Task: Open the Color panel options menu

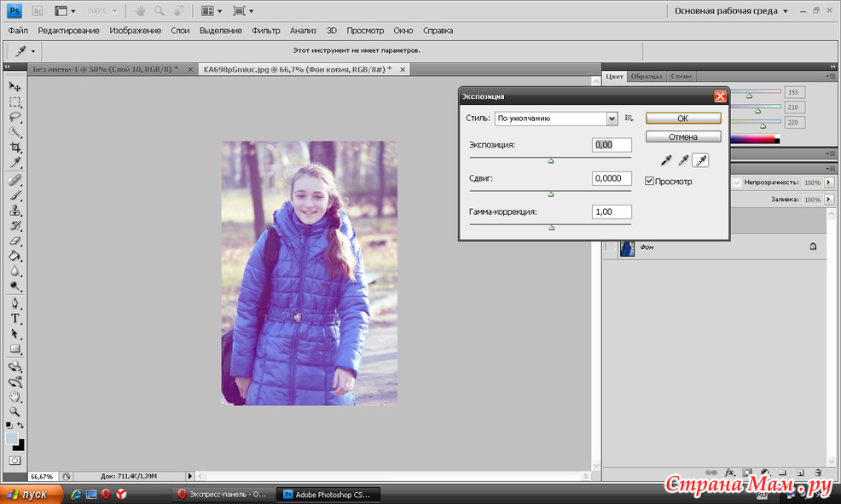Action: (x=831, y=77)
